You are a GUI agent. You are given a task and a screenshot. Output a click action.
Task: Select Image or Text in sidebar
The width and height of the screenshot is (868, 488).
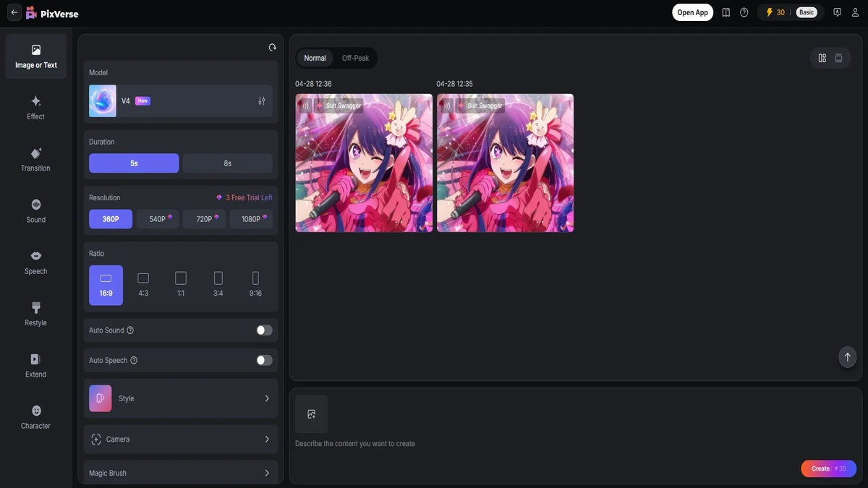(36, 56)
